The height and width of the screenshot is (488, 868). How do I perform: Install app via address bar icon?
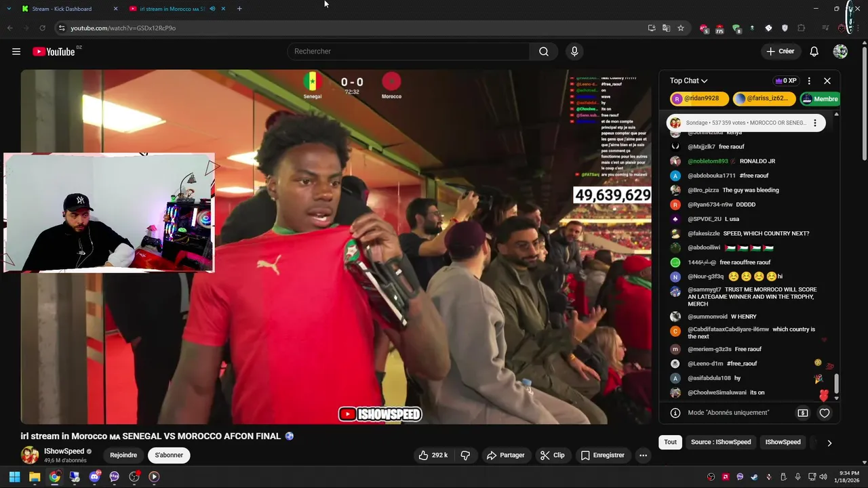(x=652, y=28)
